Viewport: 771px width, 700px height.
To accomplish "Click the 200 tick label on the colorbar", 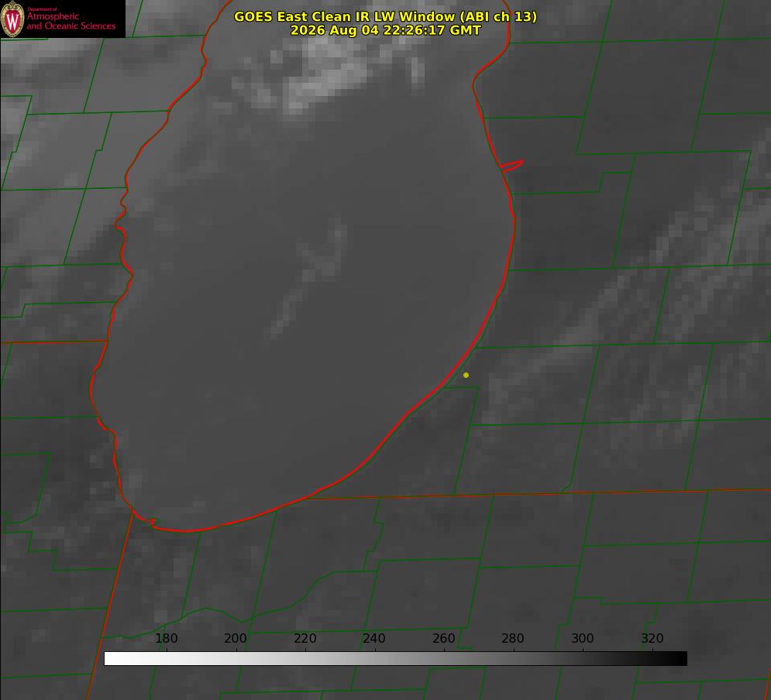I will (x=236, y=638).
